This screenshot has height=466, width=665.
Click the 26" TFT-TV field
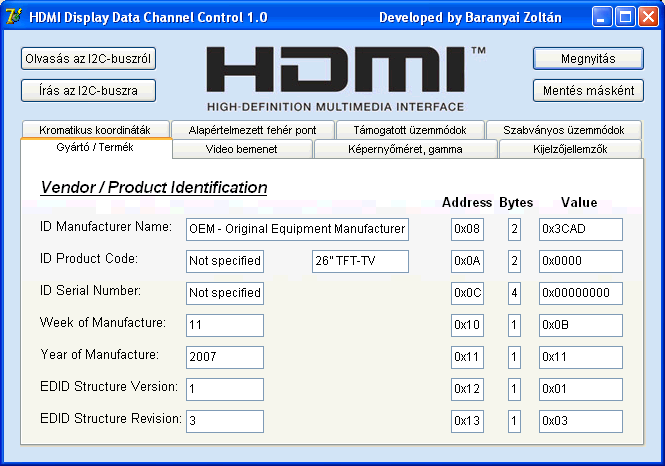coord(360,261)
